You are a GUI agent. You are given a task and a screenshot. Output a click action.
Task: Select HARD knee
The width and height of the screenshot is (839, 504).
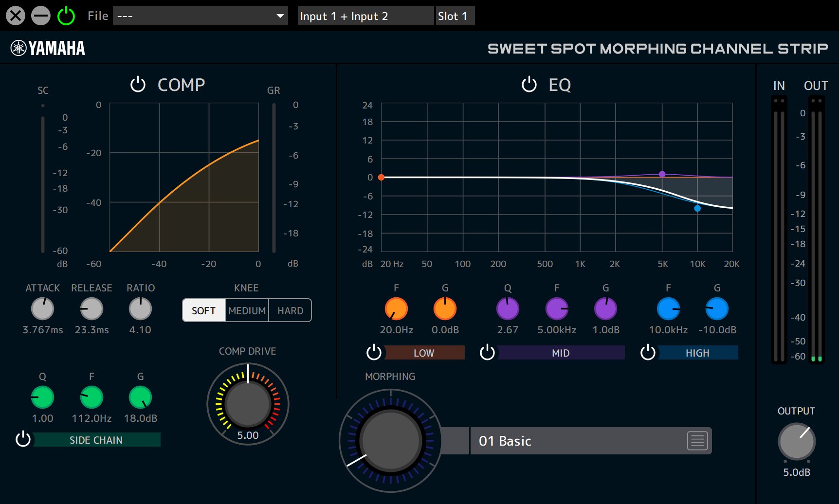(290, 310)
